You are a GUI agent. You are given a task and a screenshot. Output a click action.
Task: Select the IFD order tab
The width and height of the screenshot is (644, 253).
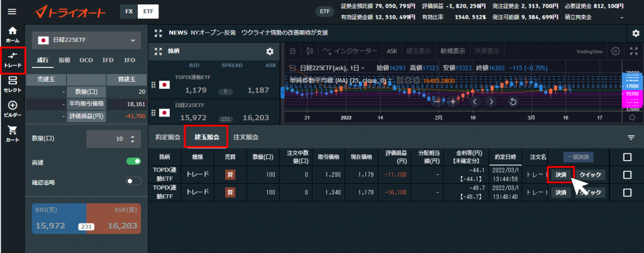[108, 60]
